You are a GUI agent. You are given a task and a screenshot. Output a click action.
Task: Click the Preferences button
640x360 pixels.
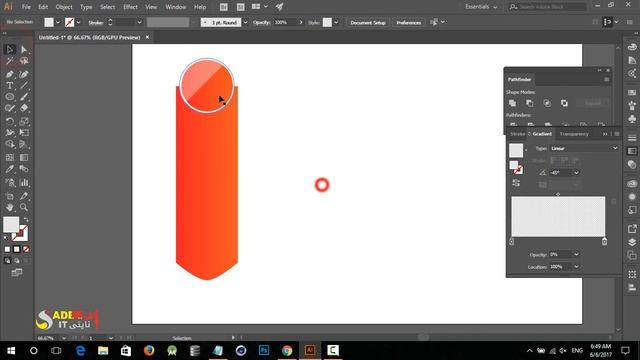(x=409, y=22)
